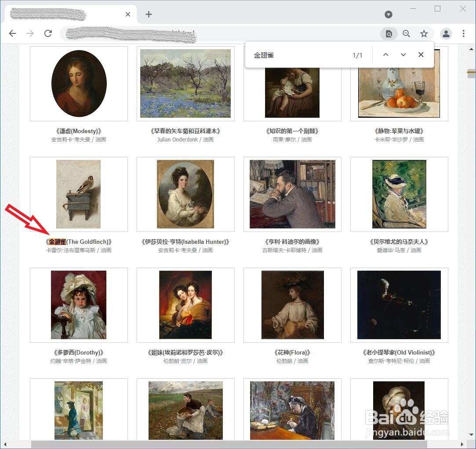This screenshot has width=476, height=449.
Task: Click title link 《谦虚(Modesty)》
Action: coord(79,131)
